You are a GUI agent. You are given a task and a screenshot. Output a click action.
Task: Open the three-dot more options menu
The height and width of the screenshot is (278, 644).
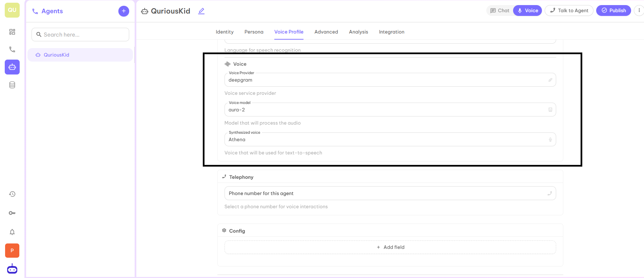point(639,10)
